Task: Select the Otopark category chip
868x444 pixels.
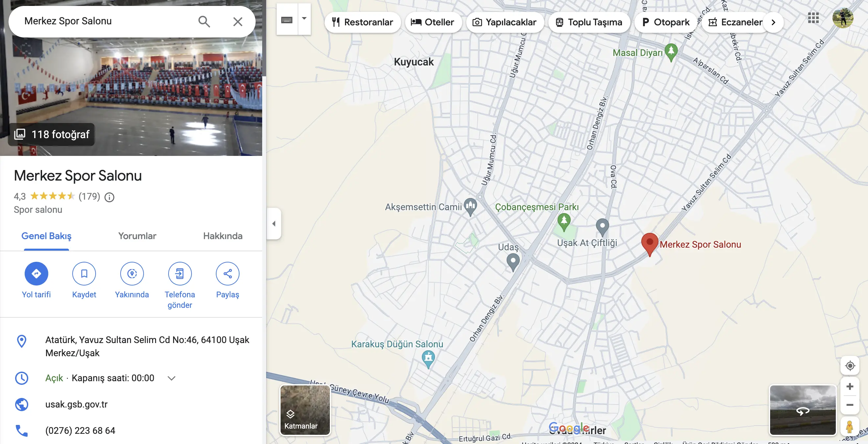Action: tap(666, 22)
